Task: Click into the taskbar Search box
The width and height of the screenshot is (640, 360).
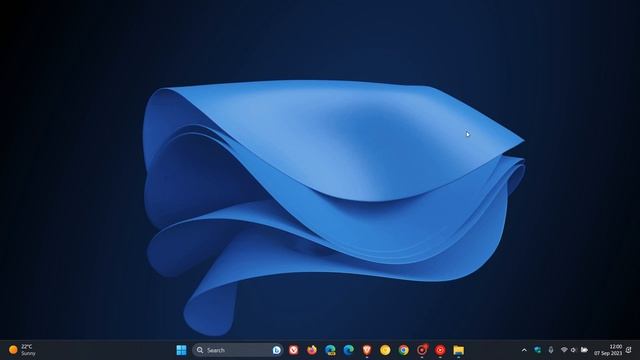Action: tap(238, 350)
